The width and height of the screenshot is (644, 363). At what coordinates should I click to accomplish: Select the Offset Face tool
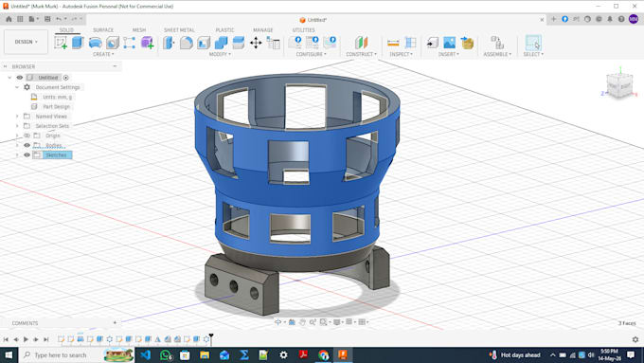click(239, 43)
